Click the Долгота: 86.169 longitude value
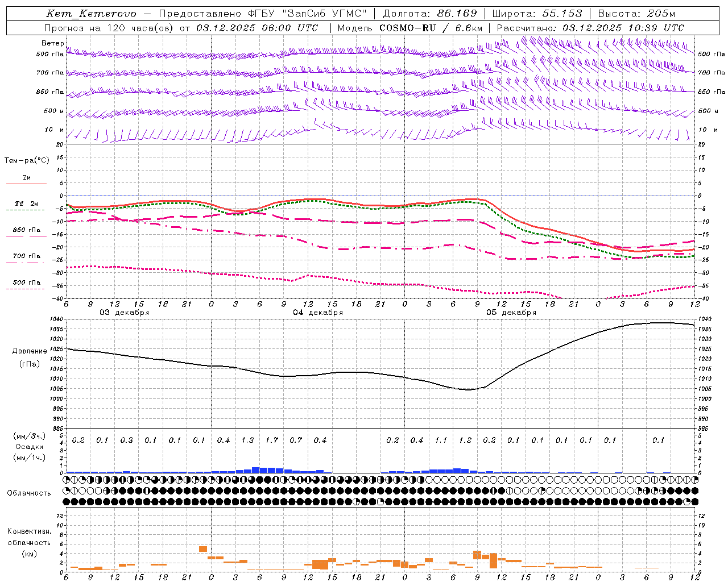Image resolution: width=728 pixels, height=582 pixels. coord(430,14)
